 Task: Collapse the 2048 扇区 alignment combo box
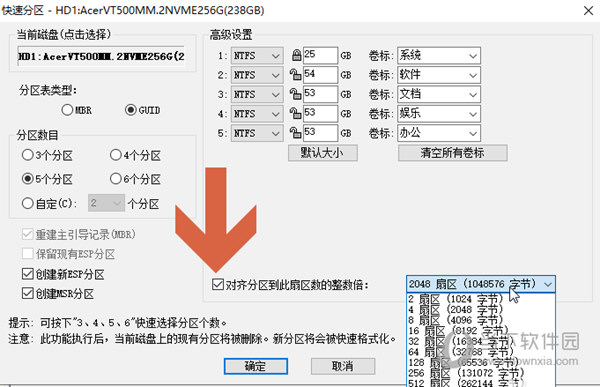pos(481,284)
